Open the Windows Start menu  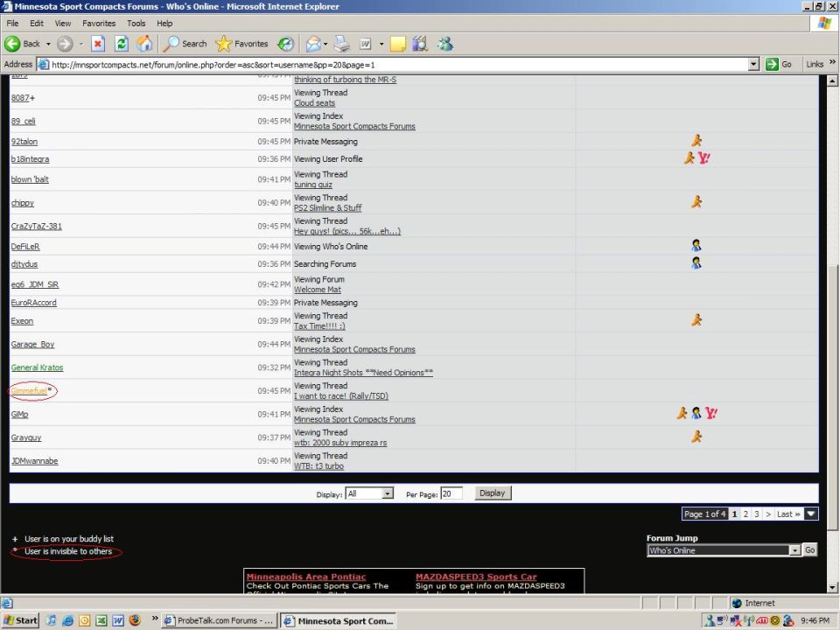coord(20,620)
